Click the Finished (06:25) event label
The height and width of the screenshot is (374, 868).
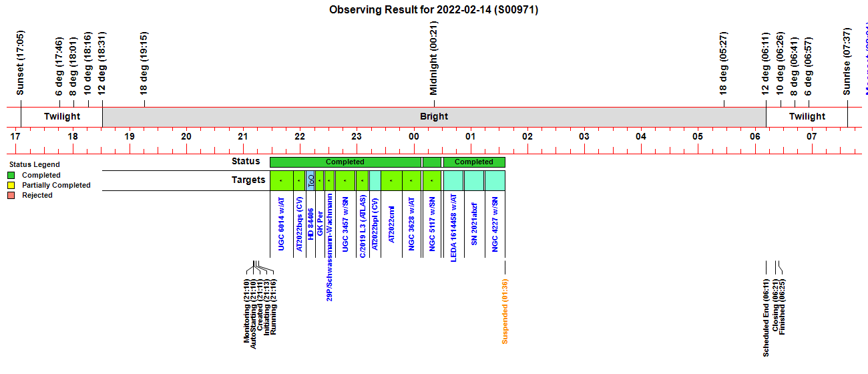tap(782, 307)
